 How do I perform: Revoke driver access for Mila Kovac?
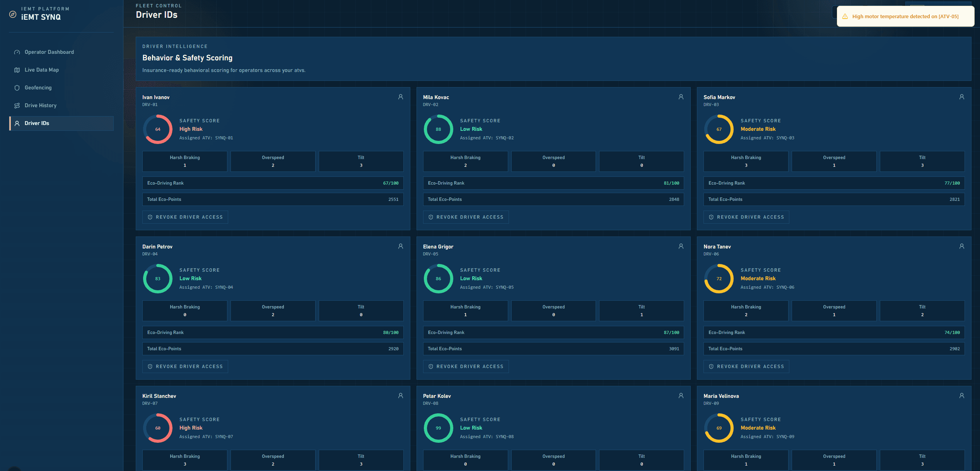466,217
